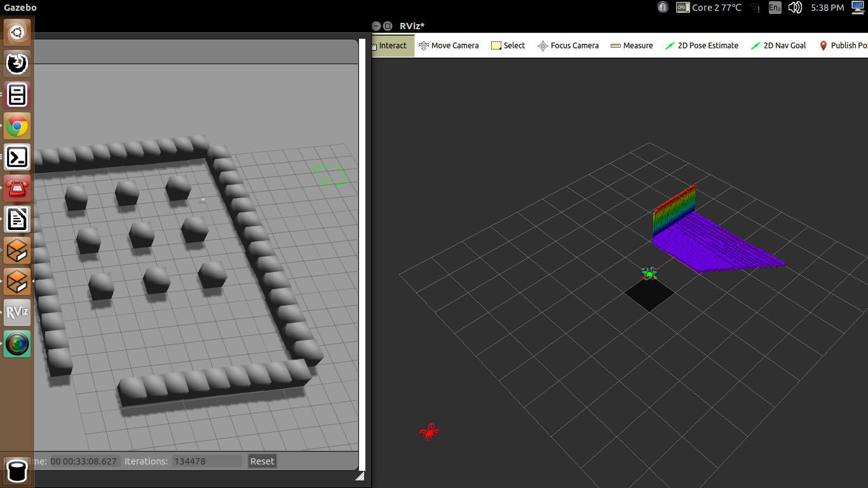Open the Trash in the launcher
This screenshot has width=868, height=488.
tap(17, 471)
